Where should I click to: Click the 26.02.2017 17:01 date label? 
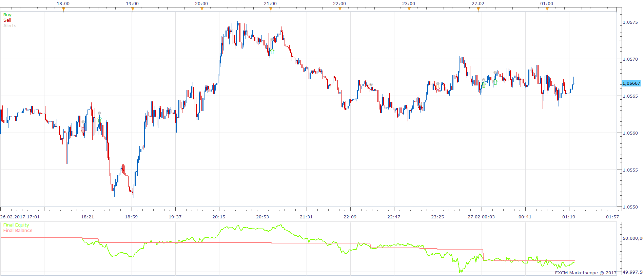coord(20,217)
